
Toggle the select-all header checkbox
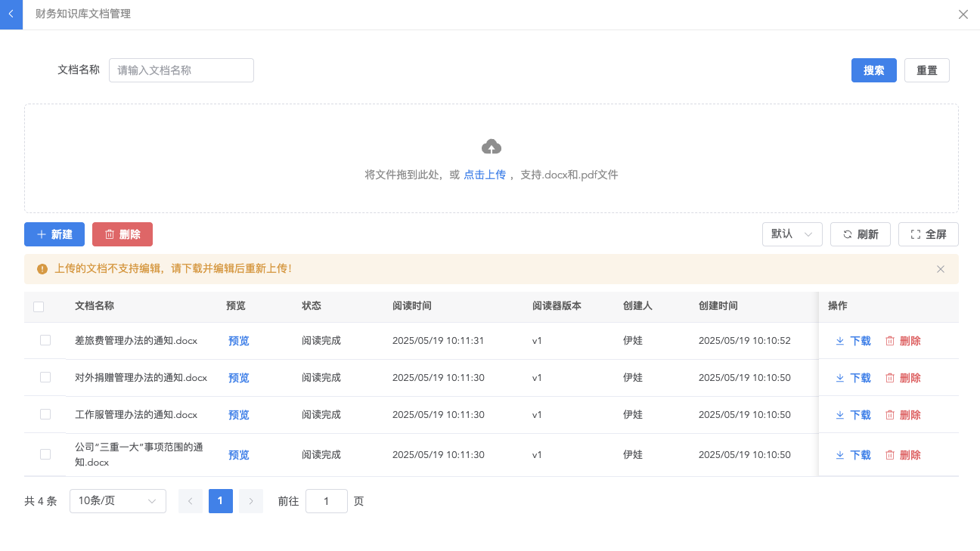(39, 307)
